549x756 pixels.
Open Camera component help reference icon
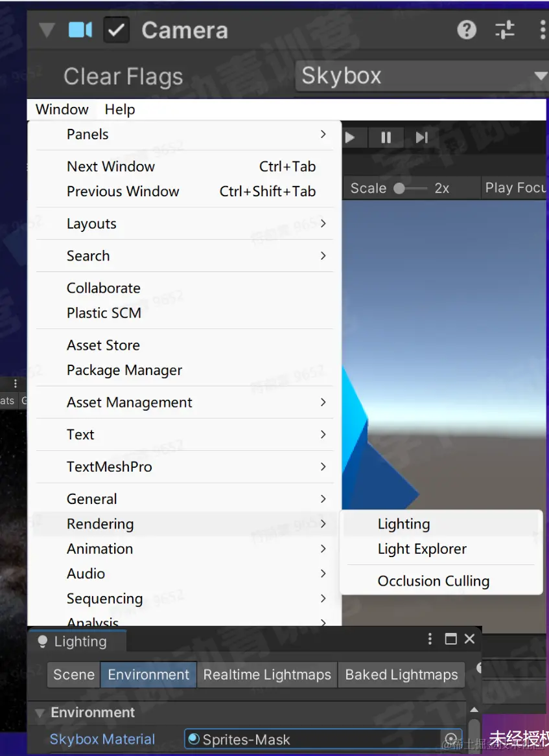tap(467, 30)
